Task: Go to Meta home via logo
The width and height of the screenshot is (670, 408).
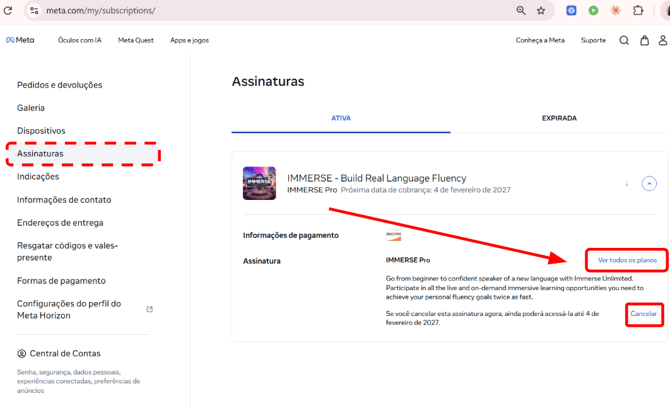Action: (20, 40)
